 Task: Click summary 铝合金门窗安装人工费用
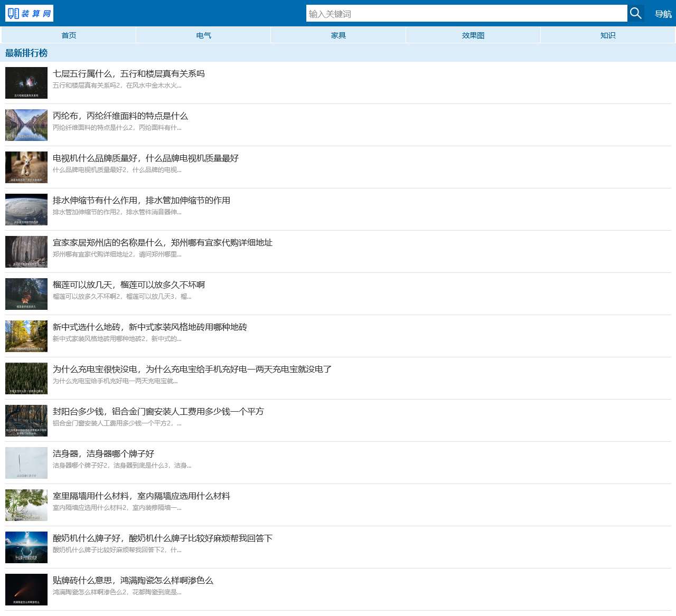(117, 423)
